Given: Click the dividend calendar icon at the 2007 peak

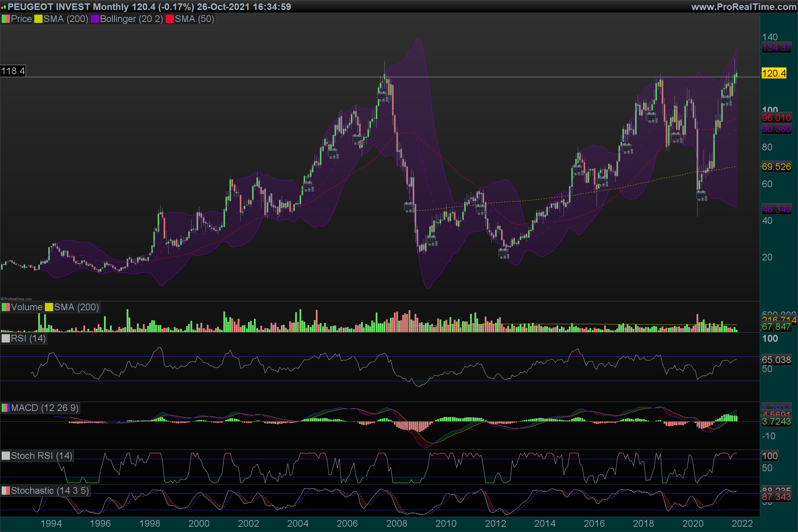Looking at the screenshot, I should (382, 97).
